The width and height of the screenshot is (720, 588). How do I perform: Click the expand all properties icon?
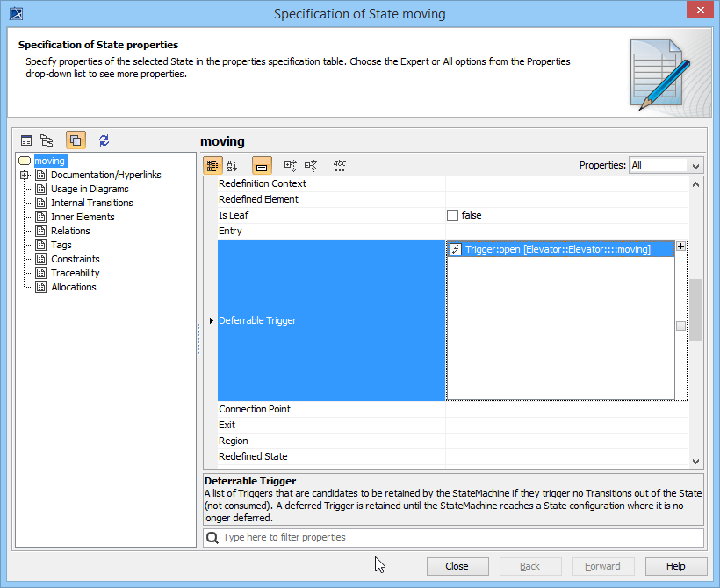tap(291, 165)
